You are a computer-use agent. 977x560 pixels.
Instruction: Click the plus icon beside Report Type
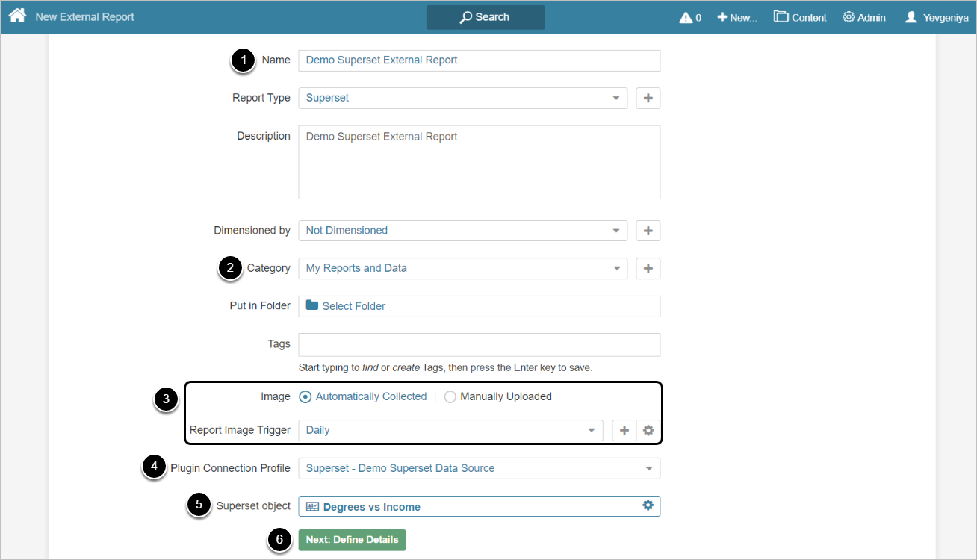[x=648, y=98]
